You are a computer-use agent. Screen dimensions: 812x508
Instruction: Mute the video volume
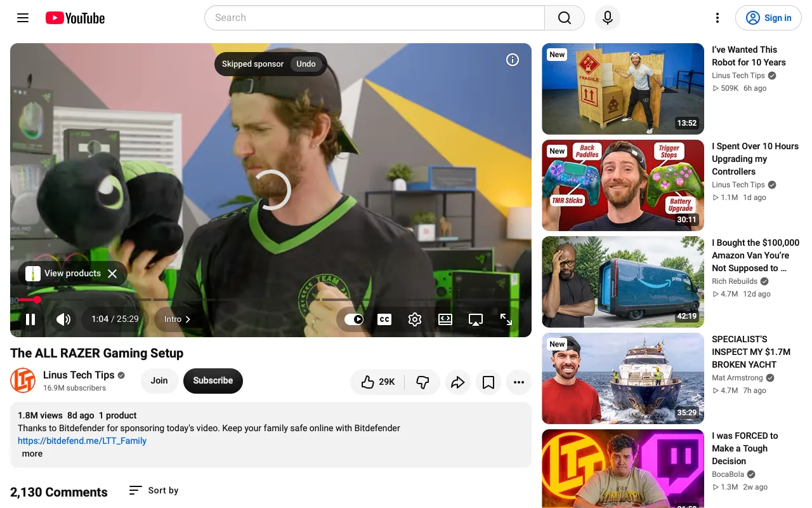[63, 319]
